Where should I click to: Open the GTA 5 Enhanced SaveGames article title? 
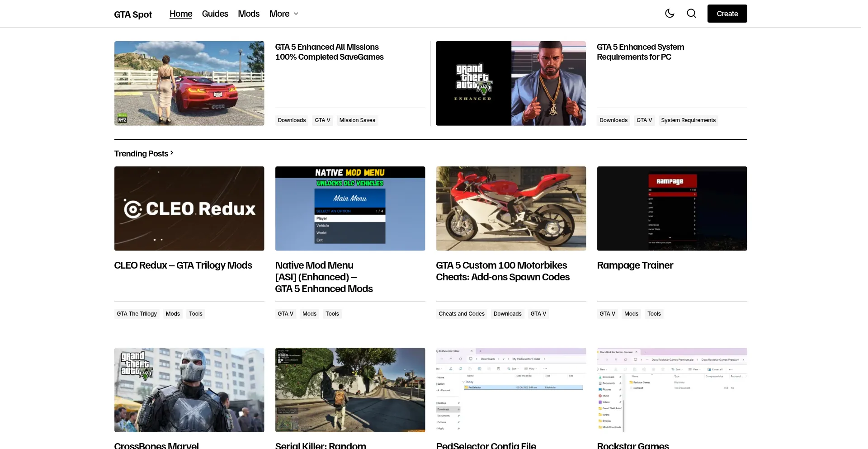pyautogui.click(x=329, y=52)
